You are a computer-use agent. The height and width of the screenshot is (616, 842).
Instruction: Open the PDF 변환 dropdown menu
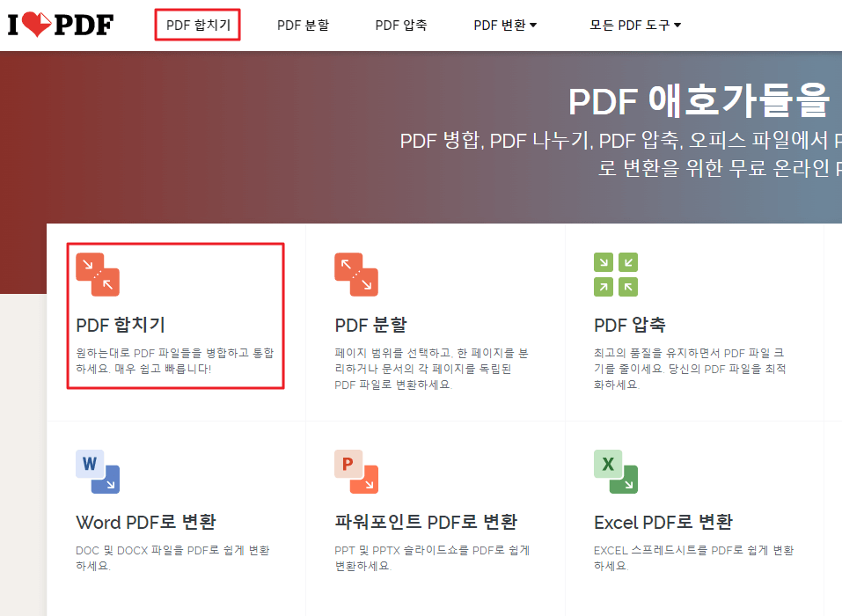tap(505, 25)
